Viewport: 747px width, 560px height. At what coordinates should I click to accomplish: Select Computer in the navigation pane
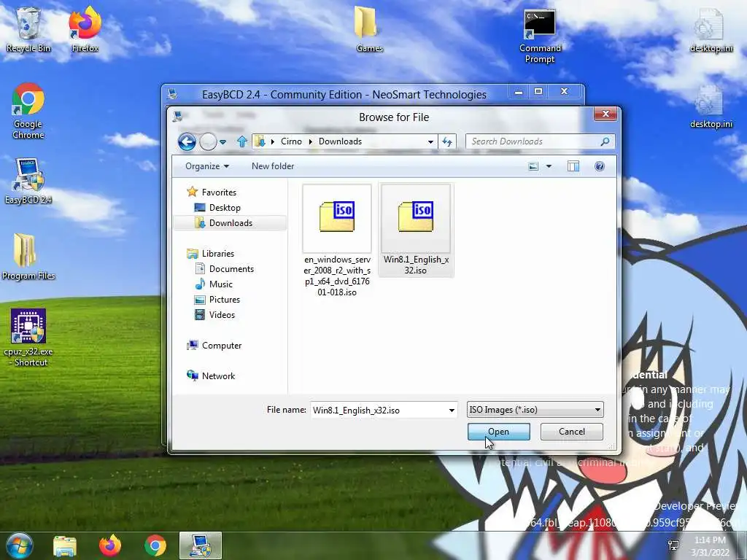tap(222, 345)
